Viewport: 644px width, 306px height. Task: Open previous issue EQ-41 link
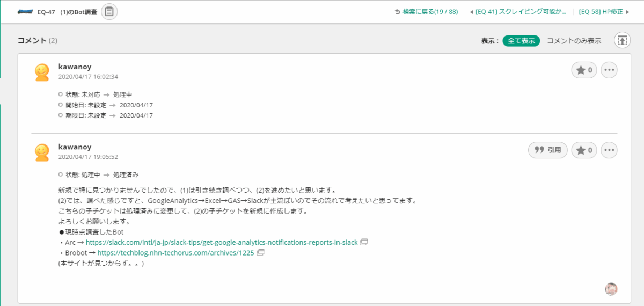click(518, 11)
